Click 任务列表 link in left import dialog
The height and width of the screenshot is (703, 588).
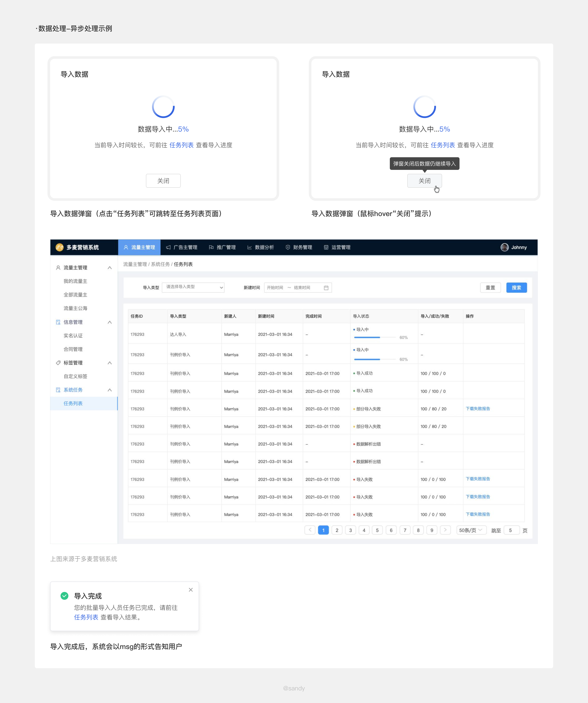point(181,145)
